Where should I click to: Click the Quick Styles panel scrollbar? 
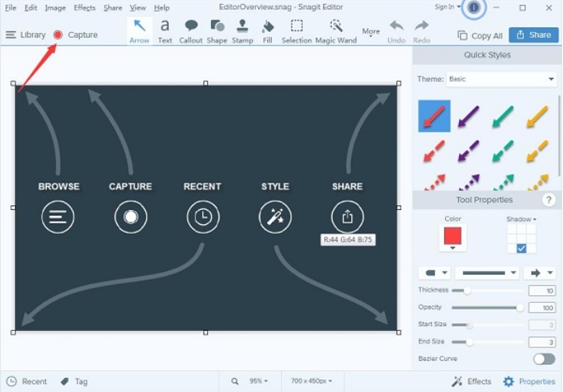pos(559,136)
